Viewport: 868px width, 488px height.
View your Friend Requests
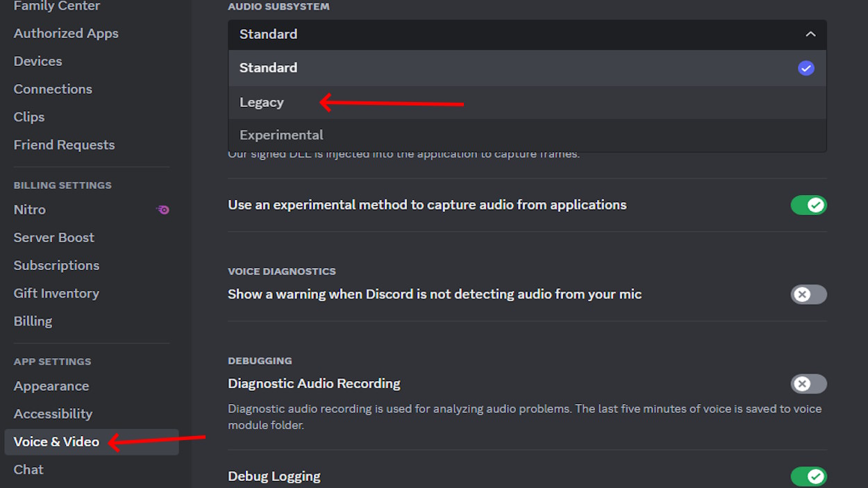(64, 144)
